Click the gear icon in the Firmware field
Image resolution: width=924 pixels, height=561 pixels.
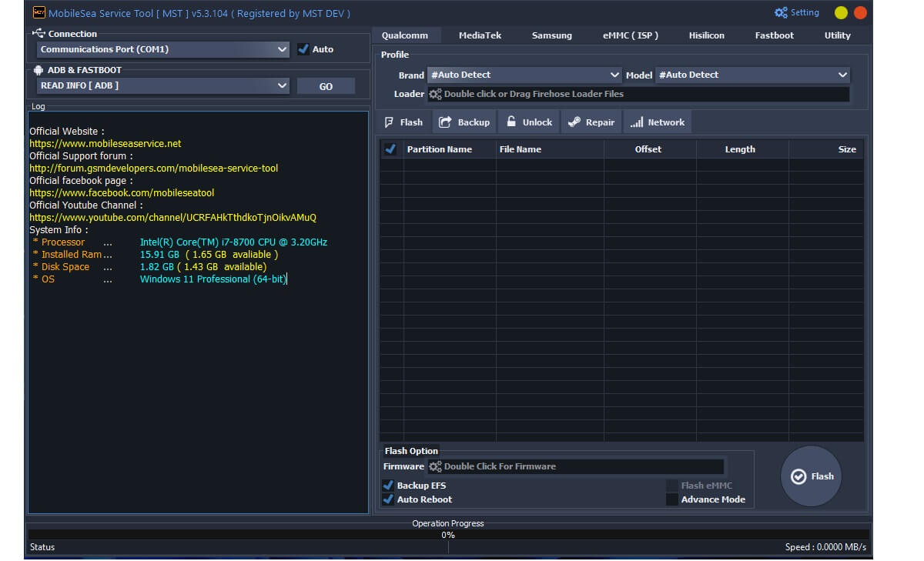pyautogui.click(x=435, y=466)
